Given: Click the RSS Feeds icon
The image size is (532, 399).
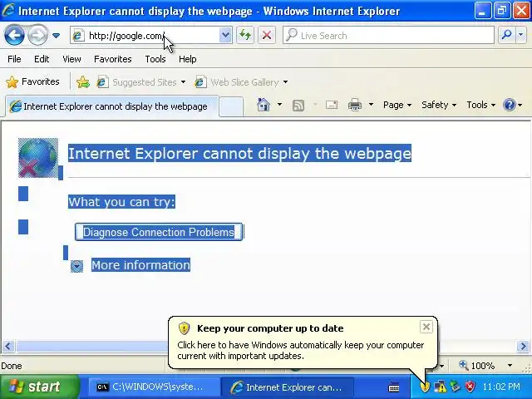Looking at the screenshot, I should click(x=298, y=106).
